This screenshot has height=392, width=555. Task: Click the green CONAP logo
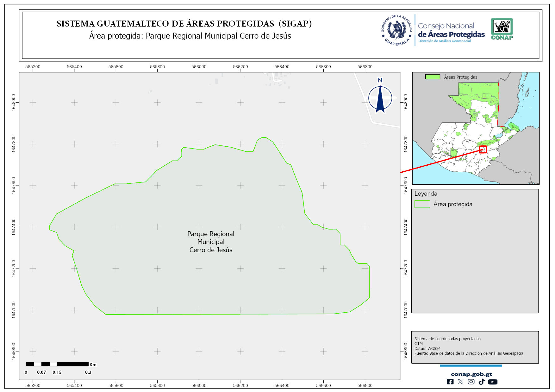[502, 29]
